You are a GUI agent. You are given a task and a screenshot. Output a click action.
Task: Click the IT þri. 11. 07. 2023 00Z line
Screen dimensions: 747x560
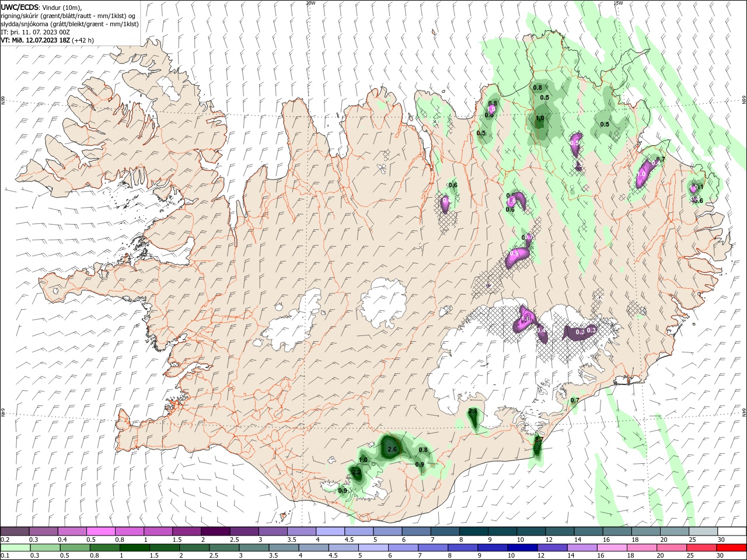[36, 32]
